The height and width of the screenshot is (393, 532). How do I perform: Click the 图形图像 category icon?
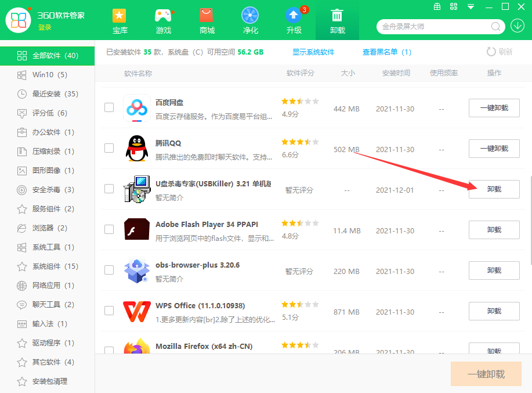[21, 171]
